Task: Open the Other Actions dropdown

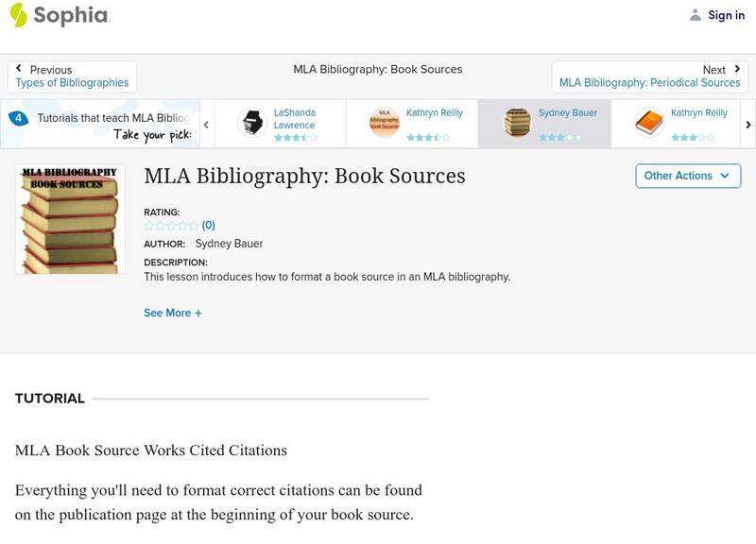Action: [x=687, y=176]
